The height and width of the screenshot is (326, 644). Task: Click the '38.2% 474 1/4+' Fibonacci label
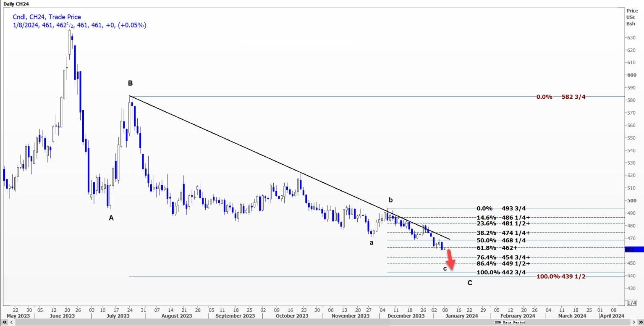503,233
